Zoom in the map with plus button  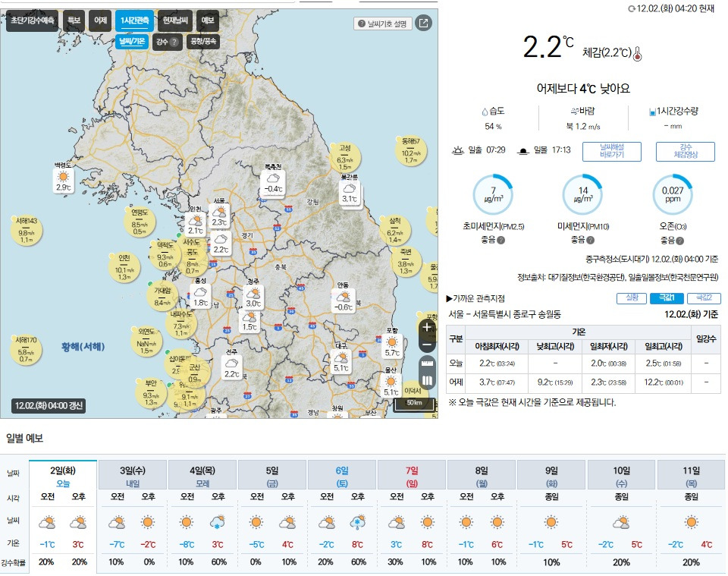coord(427,328)
